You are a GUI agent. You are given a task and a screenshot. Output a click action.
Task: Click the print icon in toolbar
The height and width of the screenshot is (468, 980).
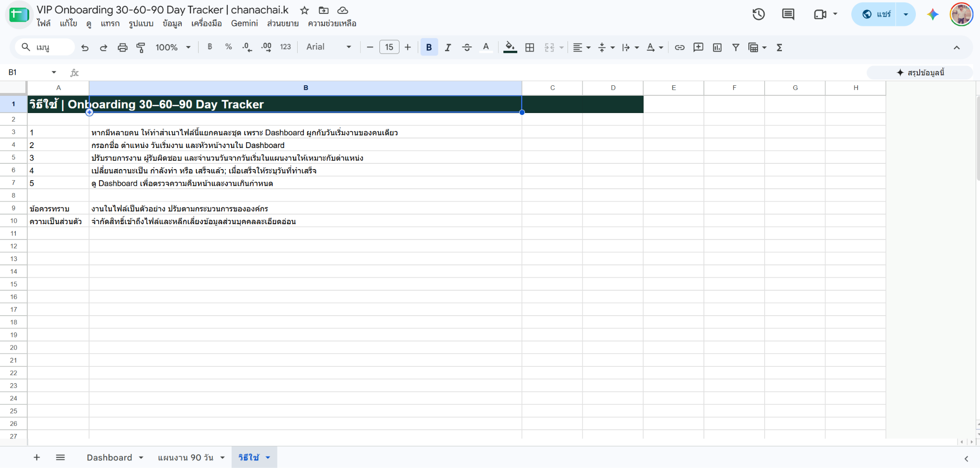point(122,47)
